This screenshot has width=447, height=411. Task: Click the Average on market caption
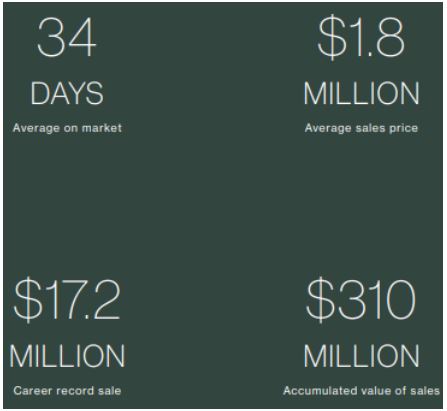67,128
